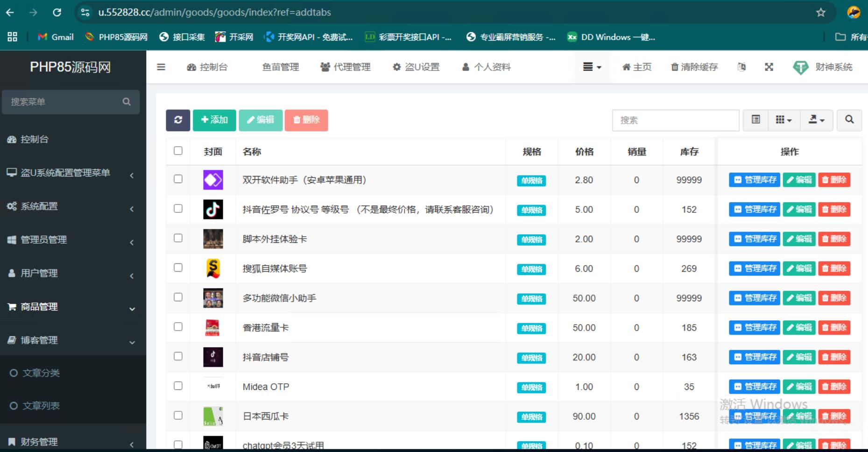Screen dimensions: 868x452
Task: Open the 代理管理 top tab
Action: [x=346, y=67]
